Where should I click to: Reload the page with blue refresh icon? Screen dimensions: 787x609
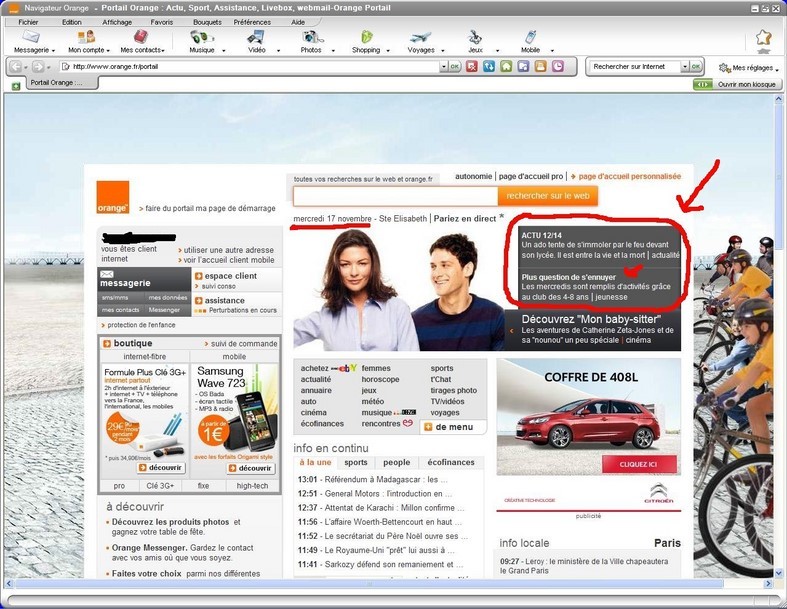[488, 66]
